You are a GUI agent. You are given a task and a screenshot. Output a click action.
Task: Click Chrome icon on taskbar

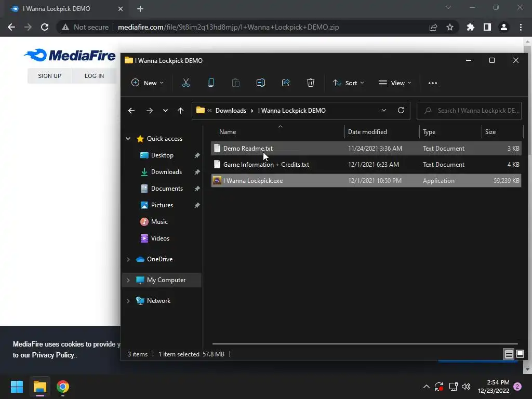tap(63, 387)
